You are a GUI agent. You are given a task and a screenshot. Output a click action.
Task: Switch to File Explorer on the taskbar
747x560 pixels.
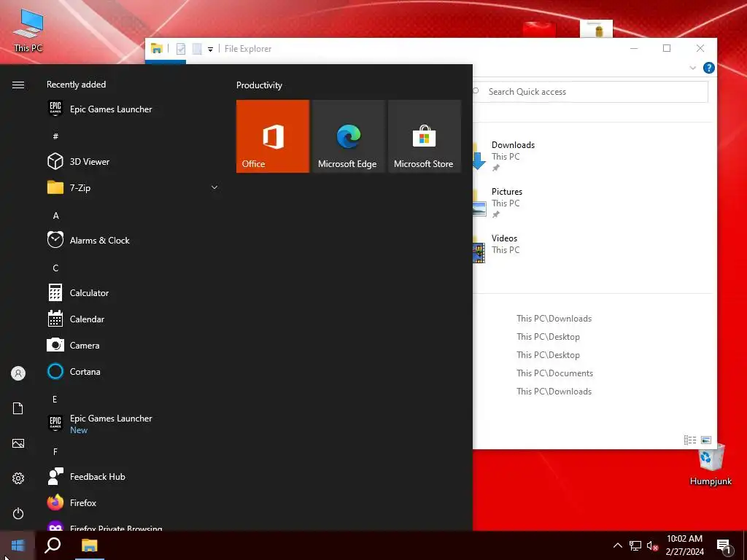coord(89,545)
